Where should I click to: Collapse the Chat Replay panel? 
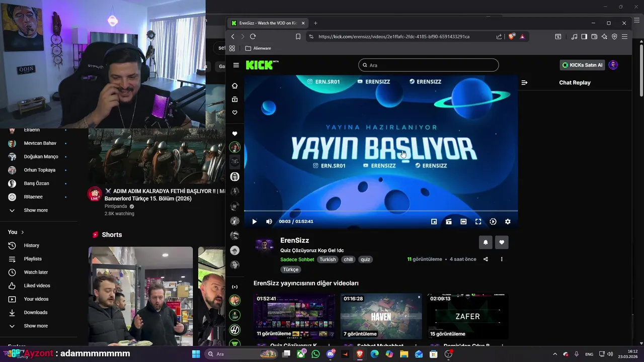pos(524,82)
